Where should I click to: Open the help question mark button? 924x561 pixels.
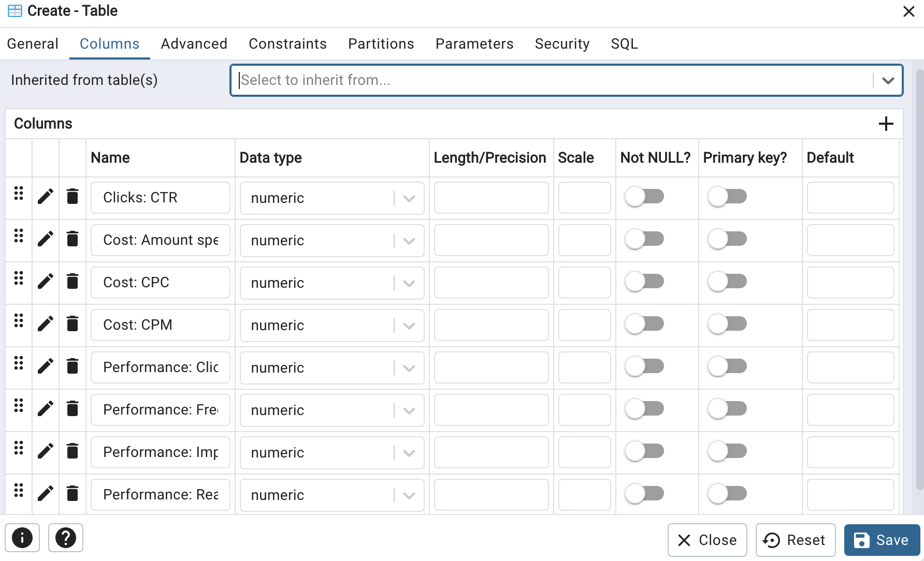(66, 538)
